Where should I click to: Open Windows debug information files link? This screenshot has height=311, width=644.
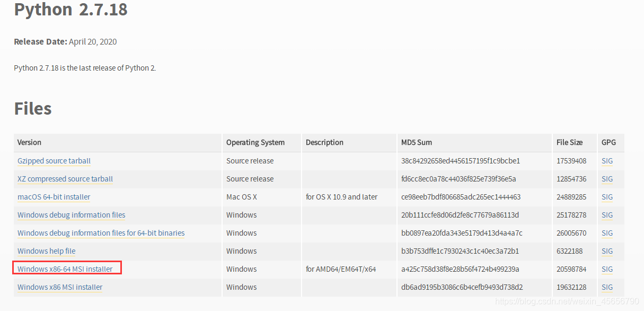point(72,215)
